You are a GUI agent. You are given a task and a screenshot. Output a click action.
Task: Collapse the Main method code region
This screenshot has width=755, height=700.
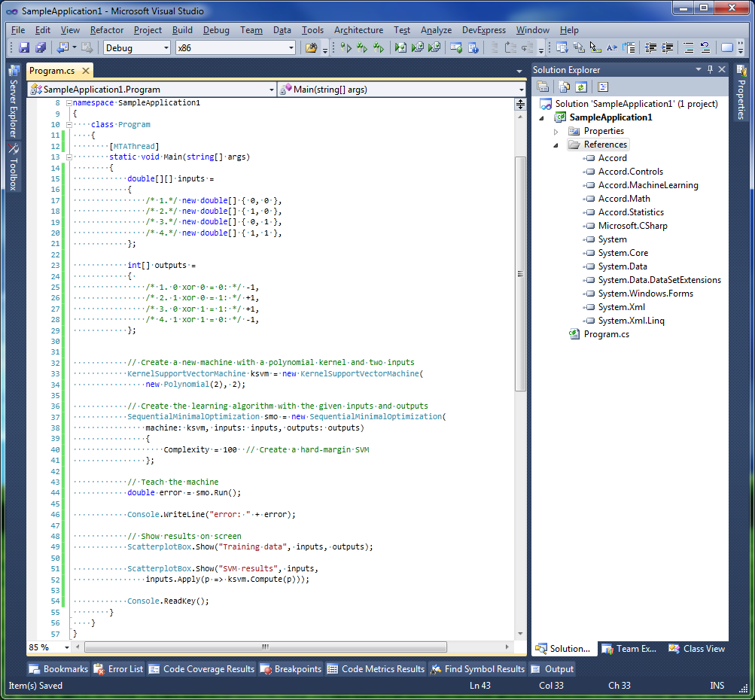click(x=68, y=157)
